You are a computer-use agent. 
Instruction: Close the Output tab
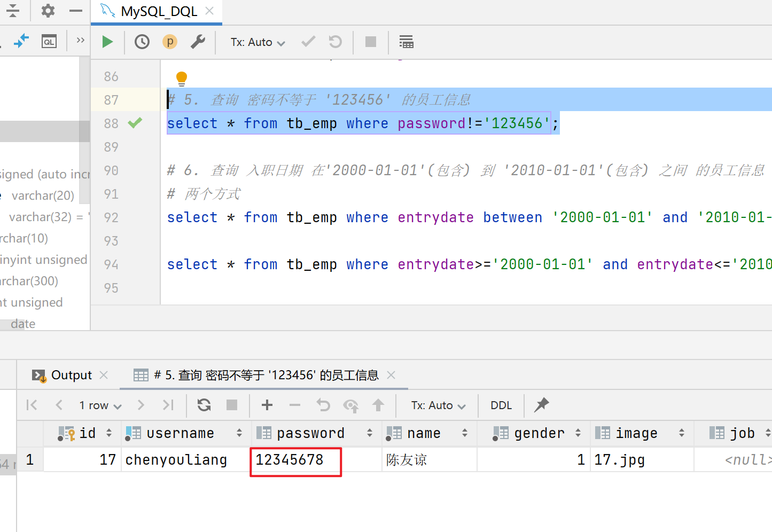click(x=104, y=375)
